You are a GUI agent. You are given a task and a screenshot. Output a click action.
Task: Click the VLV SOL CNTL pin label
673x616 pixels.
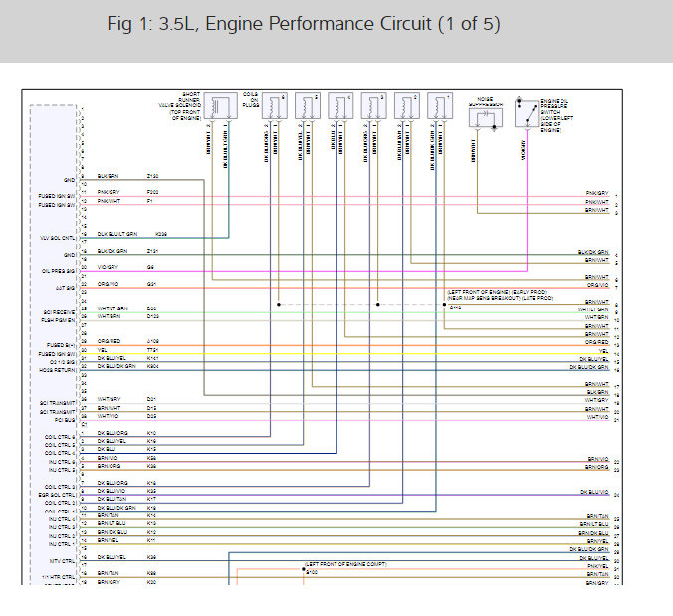coord(58,238)
